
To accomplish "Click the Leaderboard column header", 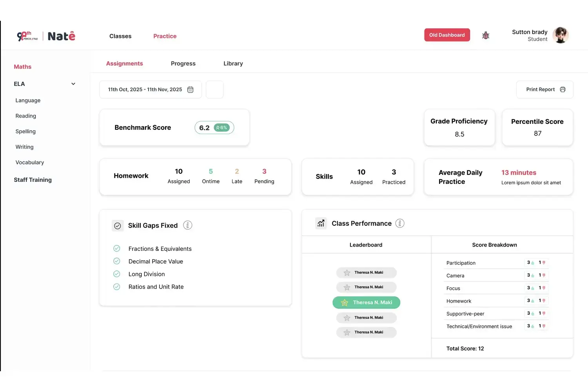I will pos(366,245).
